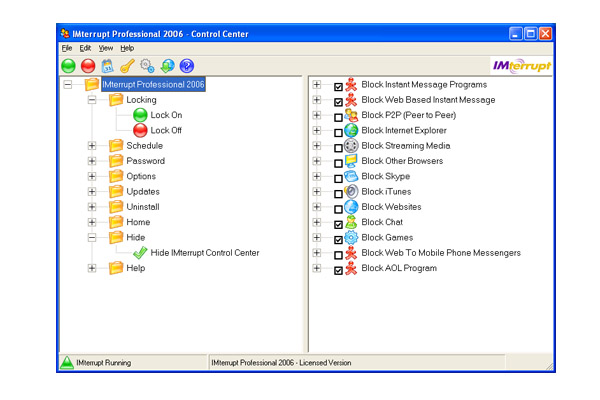The image size is (600, 400).
Task: Check the Block Websites checkbox
Action: click(338, 209)
